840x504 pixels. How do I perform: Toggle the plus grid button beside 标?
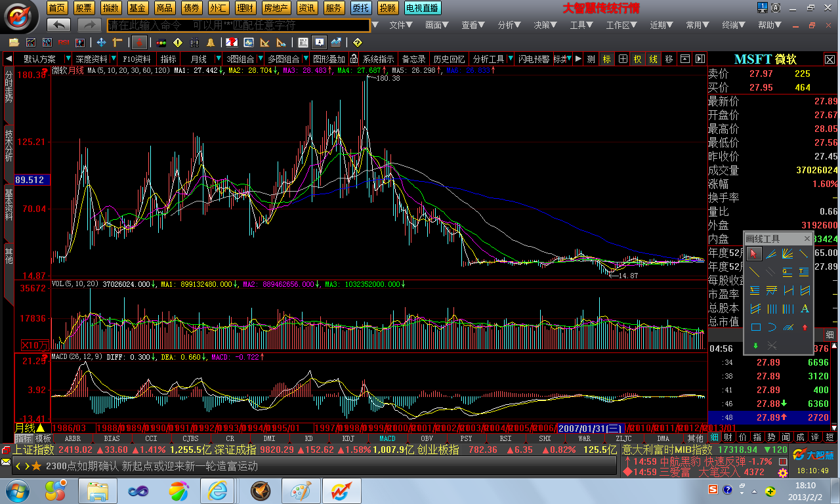[x=623, y=59]
